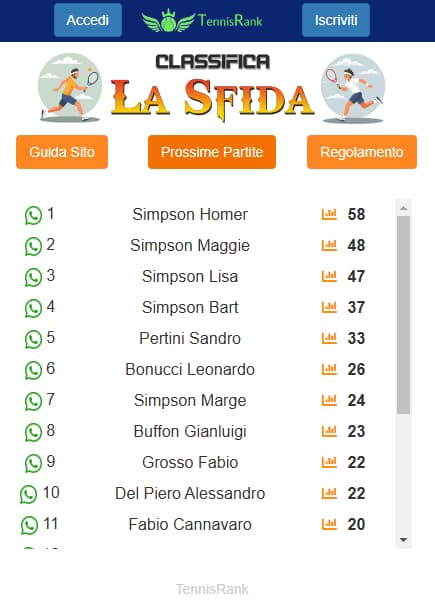This screenshot has width=435, height=604.
Task: Click the Accedi login button
Action: [x=88, y=20]
